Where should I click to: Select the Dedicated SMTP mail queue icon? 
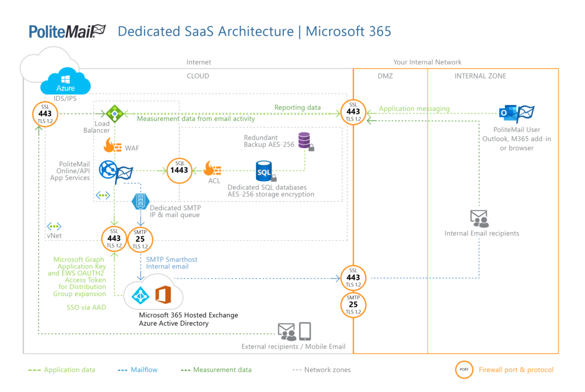[x=141, y=201]
